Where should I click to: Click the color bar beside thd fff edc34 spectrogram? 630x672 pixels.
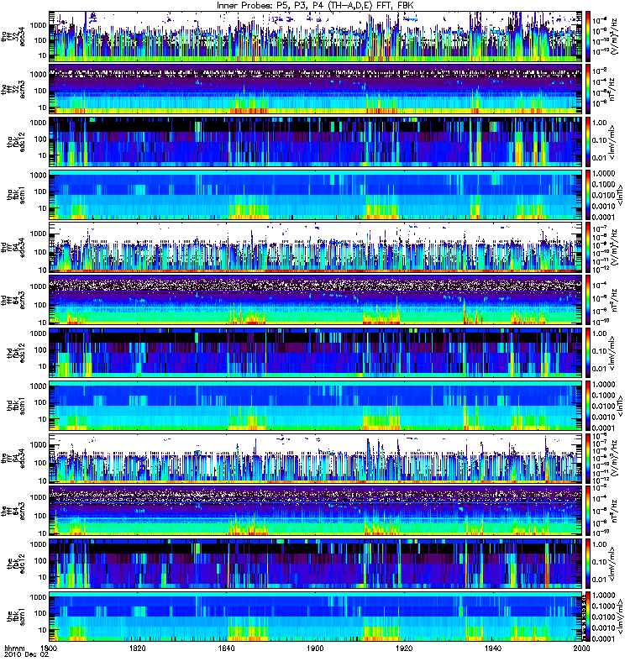coord(587,247)
